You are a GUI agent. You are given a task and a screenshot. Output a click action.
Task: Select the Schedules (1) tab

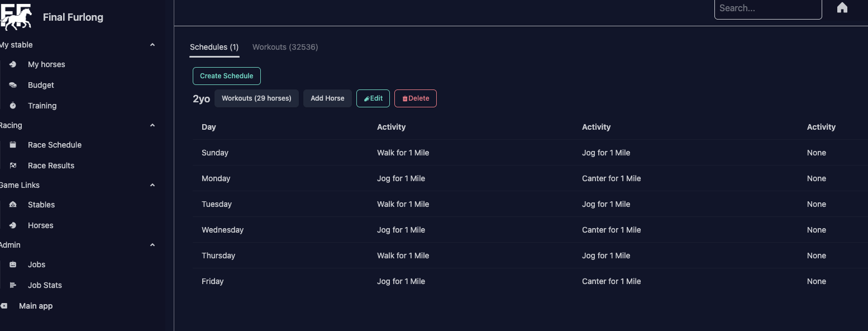(x=214, y=47)
